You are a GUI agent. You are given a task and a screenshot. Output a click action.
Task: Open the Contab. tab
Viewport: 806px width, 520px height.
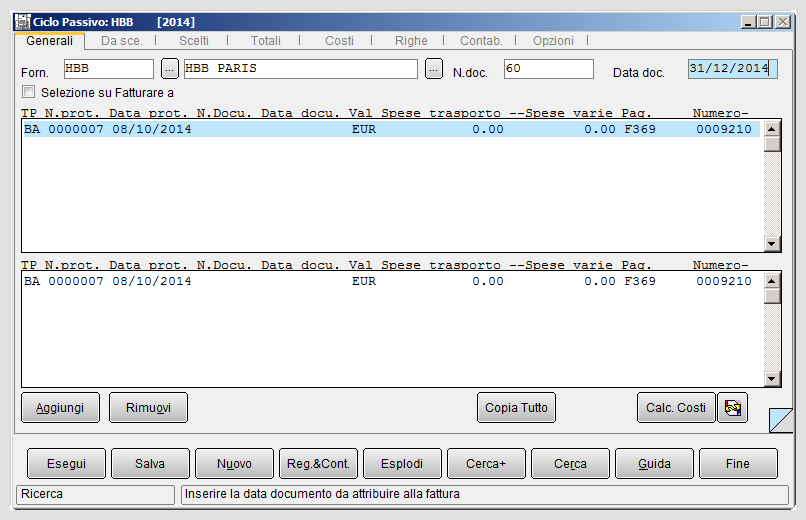(481, 41)
